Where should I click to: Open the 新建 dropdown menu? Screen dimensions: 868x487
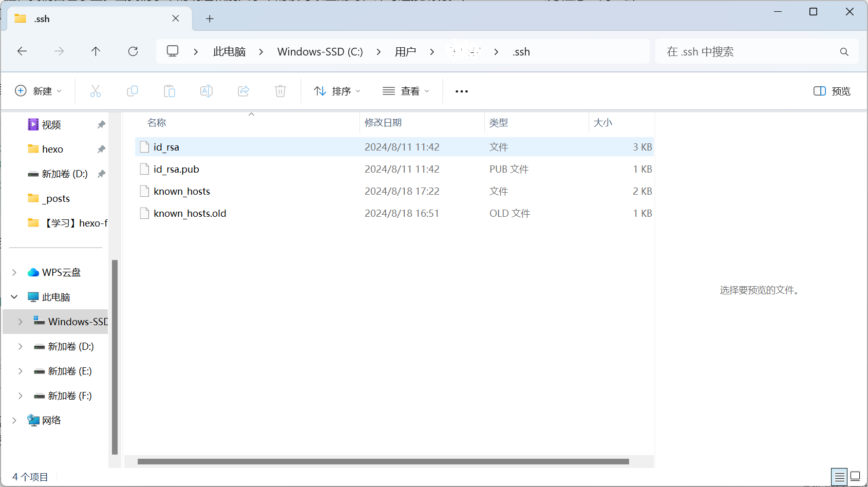pos(39,91)
